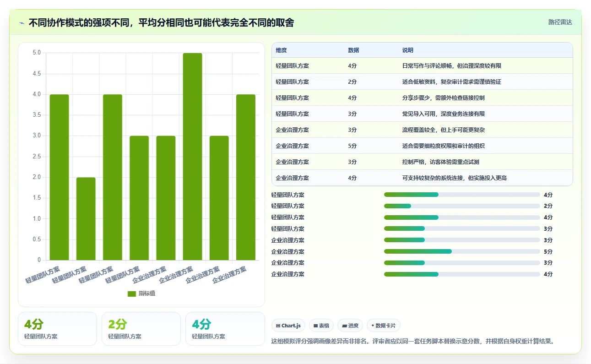Click the progress bar labeled 5分

coord(462,251)
